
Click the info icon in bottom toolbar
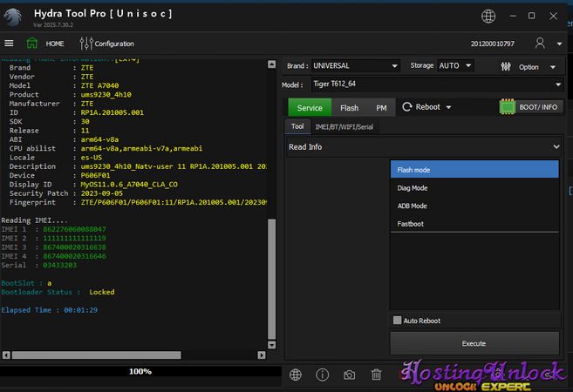point(323,375)
